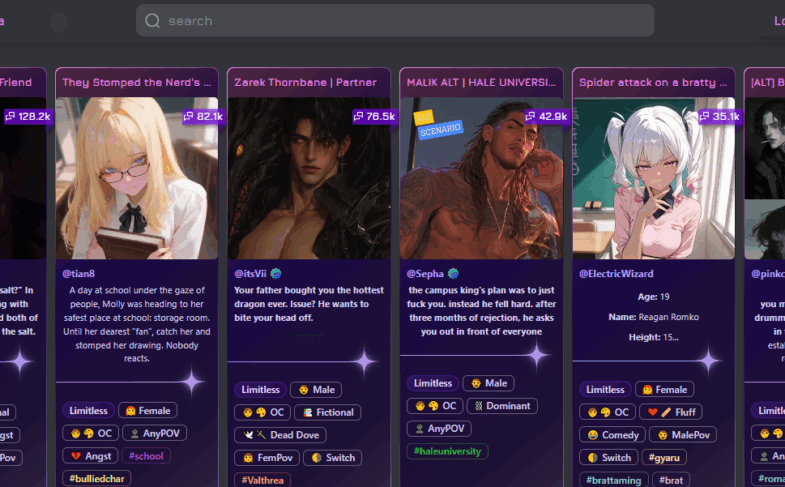Image resolution: width=785 pixels, height=487 pixels.
Task: Focus the search input field
Action: 395,21
